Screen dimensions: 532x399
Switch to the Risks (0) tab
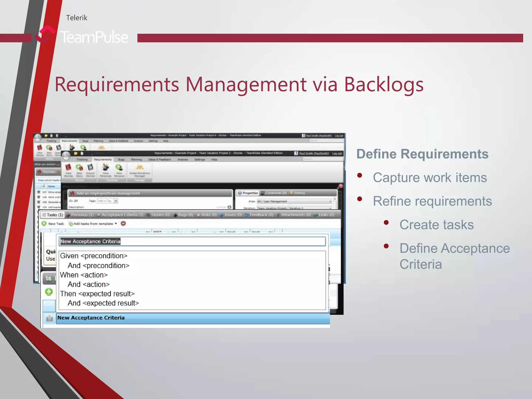(207, 215)
